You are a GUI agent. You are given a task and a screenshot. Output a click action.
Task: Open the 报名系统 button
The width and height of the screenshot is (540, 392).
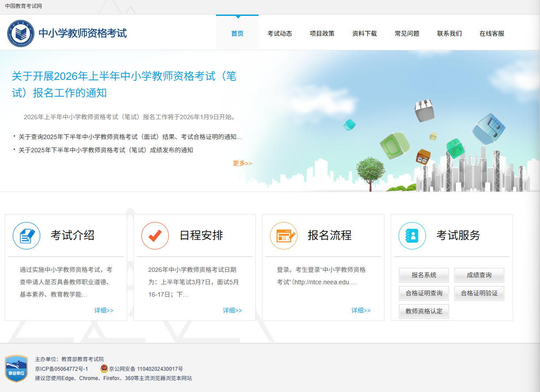click(424, 275)
